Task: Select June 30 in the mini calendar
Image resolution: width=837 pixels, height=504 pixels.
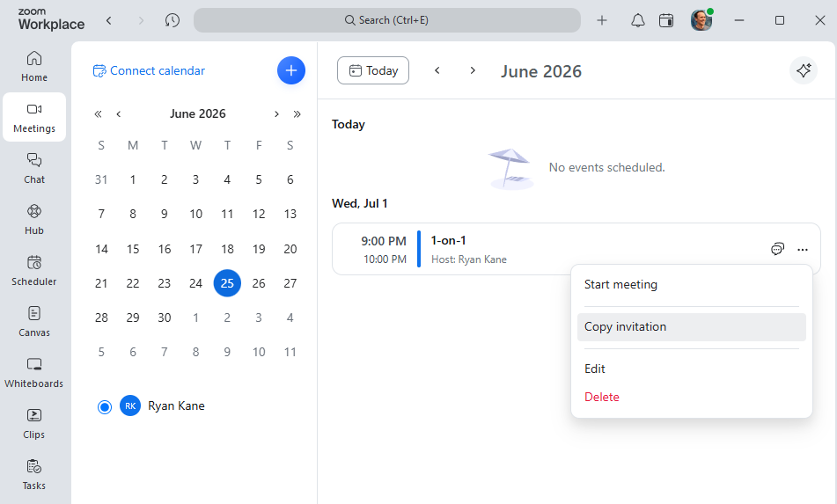Action: coord(165,318)
